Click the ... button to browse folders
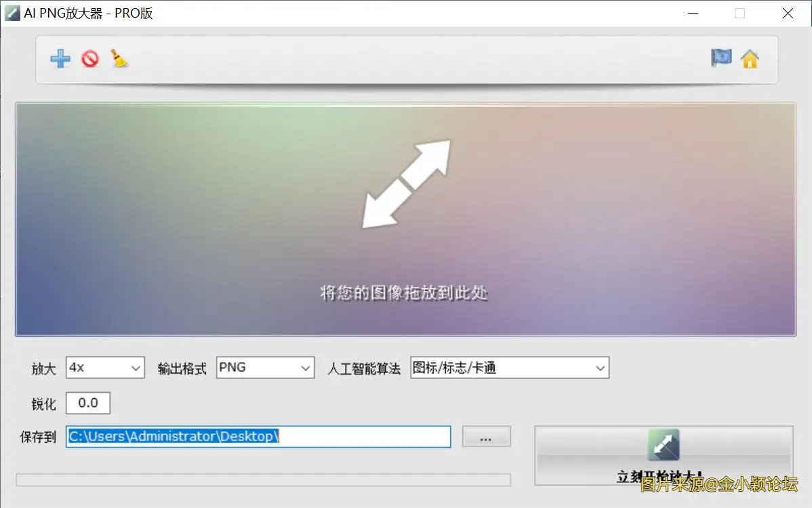812x508 pixels. (x=486, y=437)
